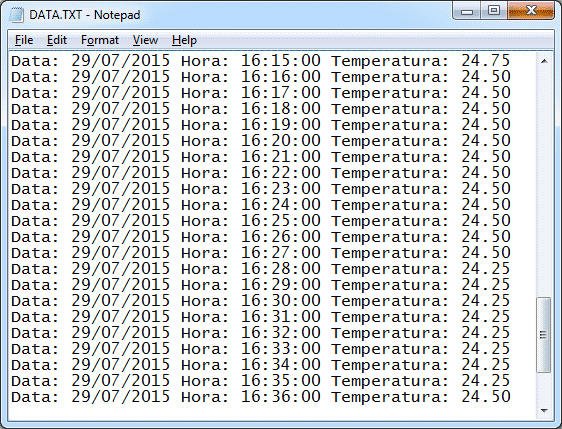The width and height of the screenshot is (562, 429).
Task: Click the time 16:32:00
Action: click(x=281, y=333)
